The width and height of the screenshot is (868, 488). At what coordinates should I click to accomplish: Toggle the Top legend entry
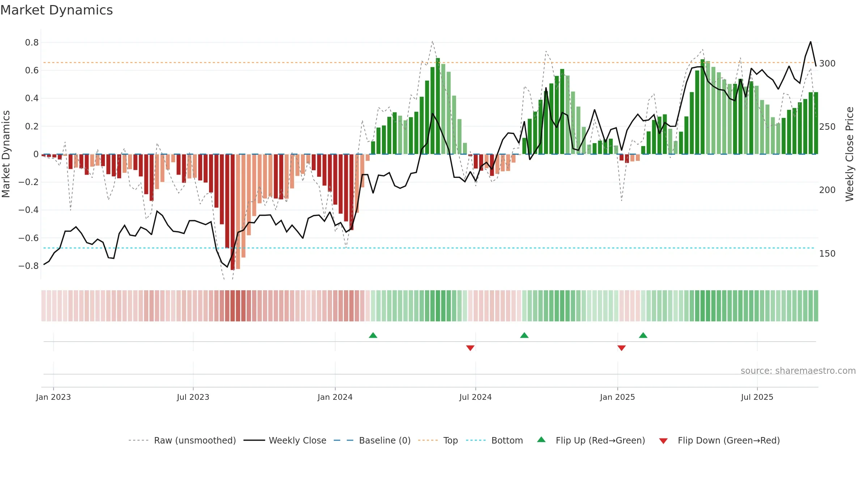point(438,440)
